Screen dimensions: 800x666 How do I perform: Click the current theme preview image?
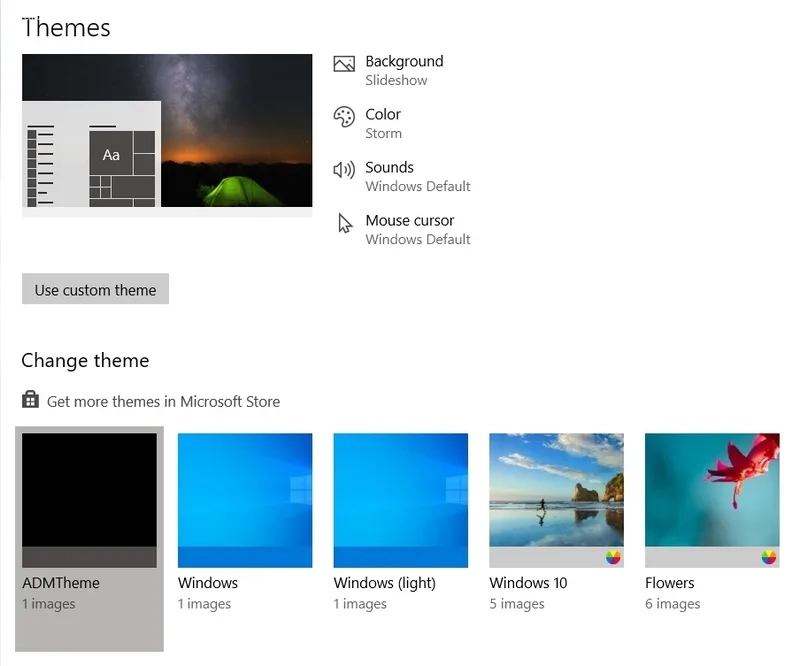(x=167, y=131)
